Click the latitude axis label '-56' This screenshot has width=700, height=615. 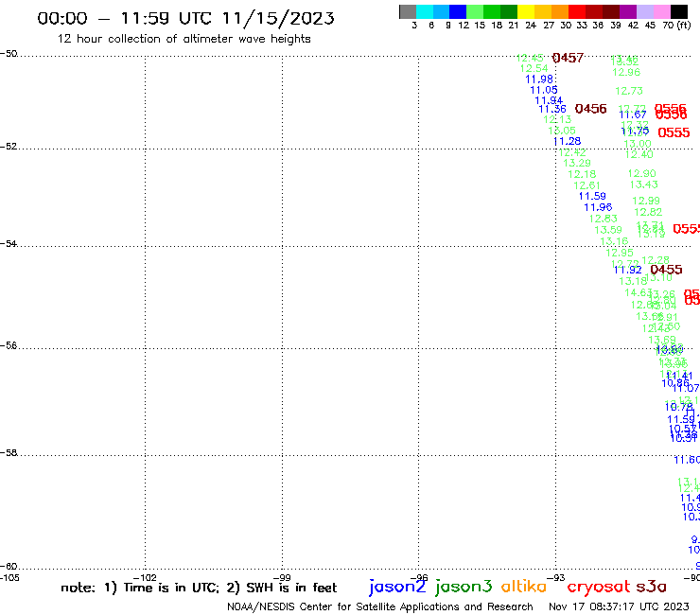coord(9,345)
